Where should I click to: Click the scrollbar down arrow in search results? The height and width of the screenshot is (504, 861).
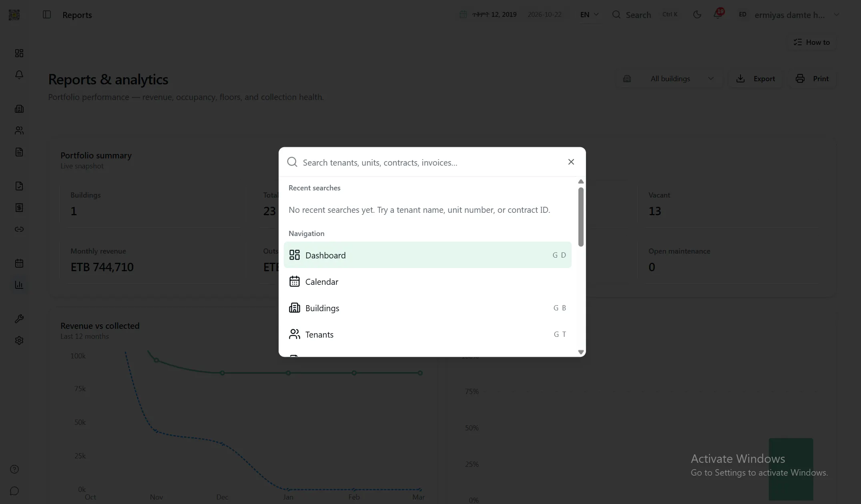point(581,352)
